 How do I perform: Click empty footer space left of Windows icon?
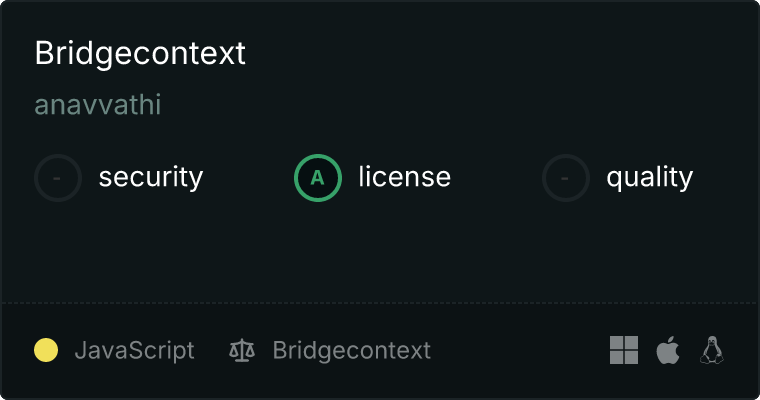tap(520, 350)
